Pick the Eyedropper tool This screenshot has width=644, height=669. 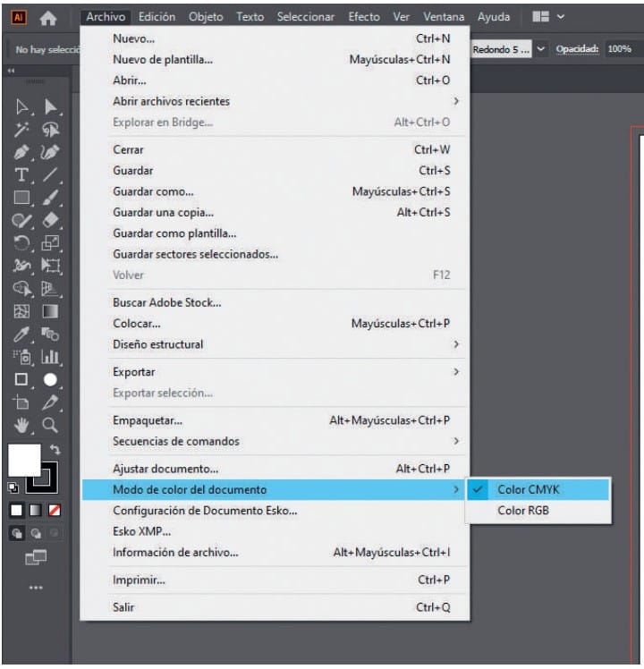22,334
